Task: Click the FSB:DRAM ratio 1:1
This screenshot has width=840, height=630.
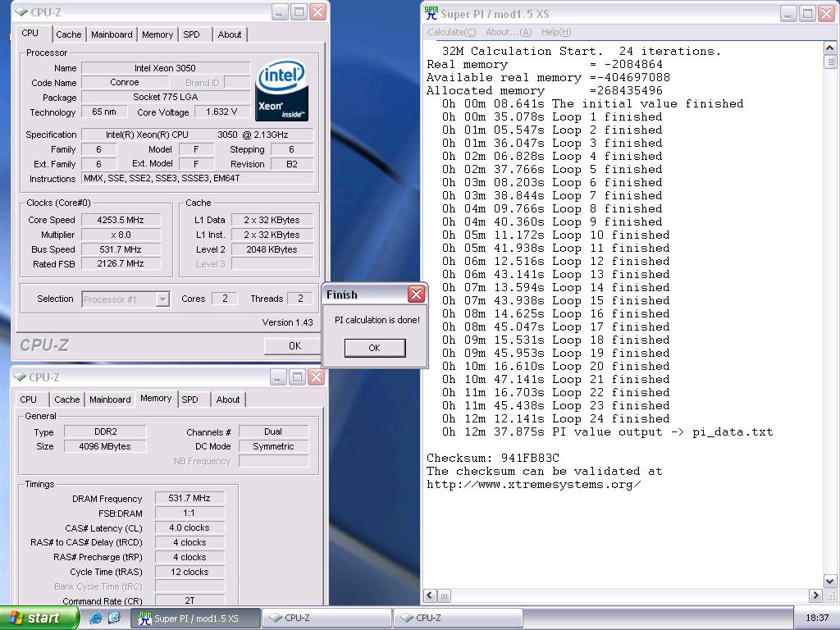Action: 189,513
